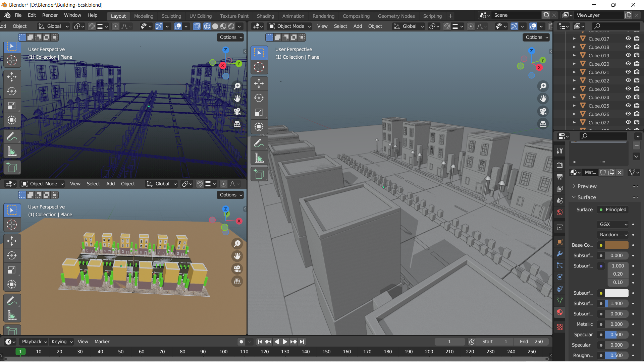Select the Annotate tool in the top-left viewport

(x=12, y=137)
